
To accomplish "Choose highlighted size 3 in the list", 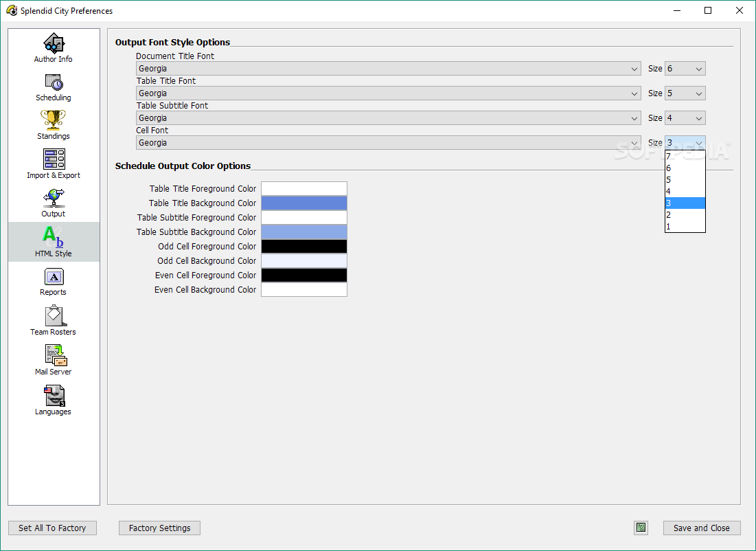I will tap(685, 203).
